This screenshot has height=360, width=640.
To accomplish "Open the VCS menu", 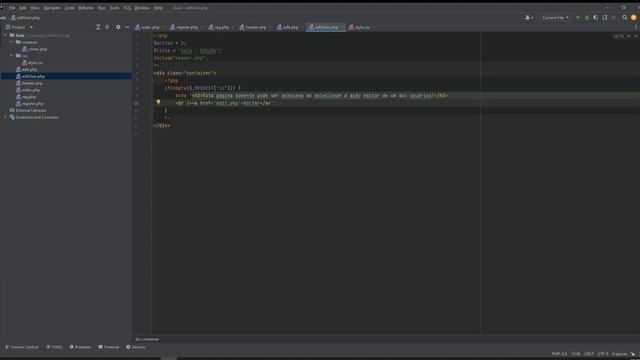I will click(127, 8).
